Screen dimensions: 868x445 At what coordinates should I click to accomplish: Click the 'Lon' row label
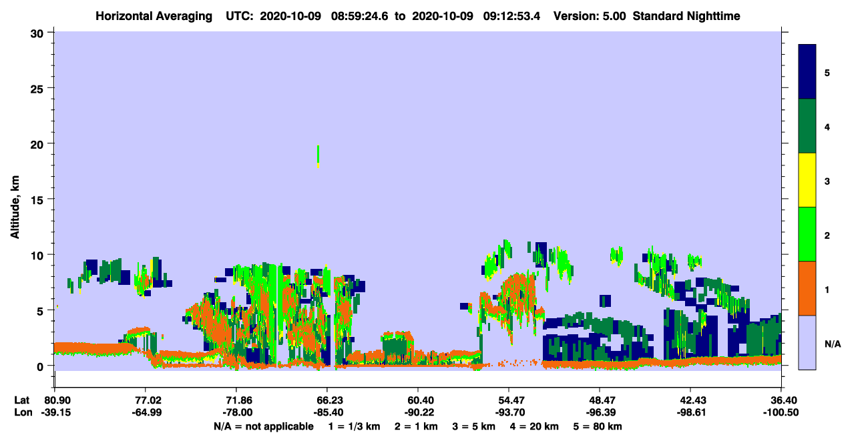22,412
